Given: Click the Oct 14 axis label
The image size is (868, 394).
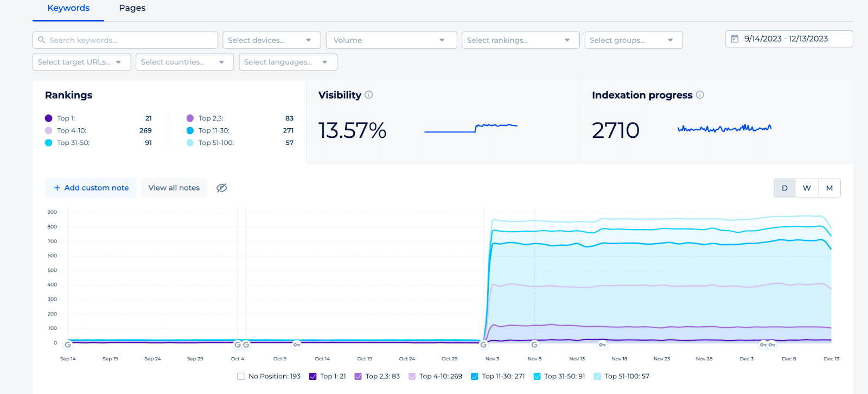Looking at the screenshot, I should pos(322,359).
